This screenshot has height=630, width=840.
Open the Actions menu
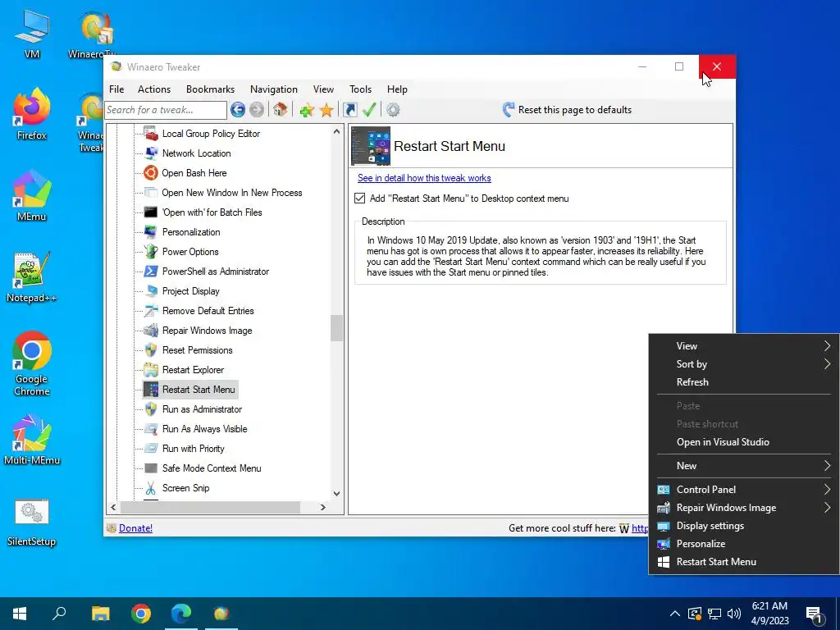point(154,89)
